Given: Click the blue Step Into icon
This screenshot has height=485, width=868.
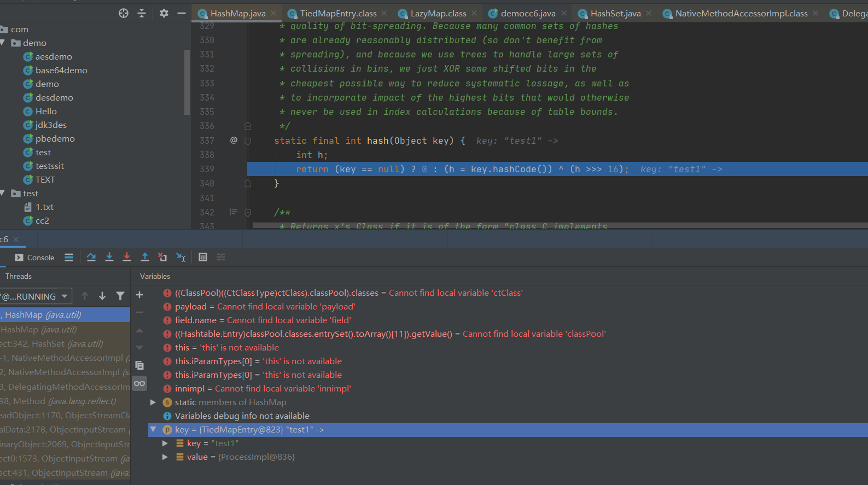Looking at the screenshot, I should [x=109, y=257].
